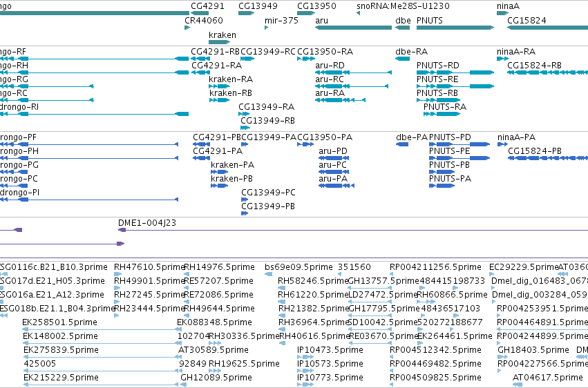Click transcript CG13949-RC label

pyautogui.click(x=268, y=51)
